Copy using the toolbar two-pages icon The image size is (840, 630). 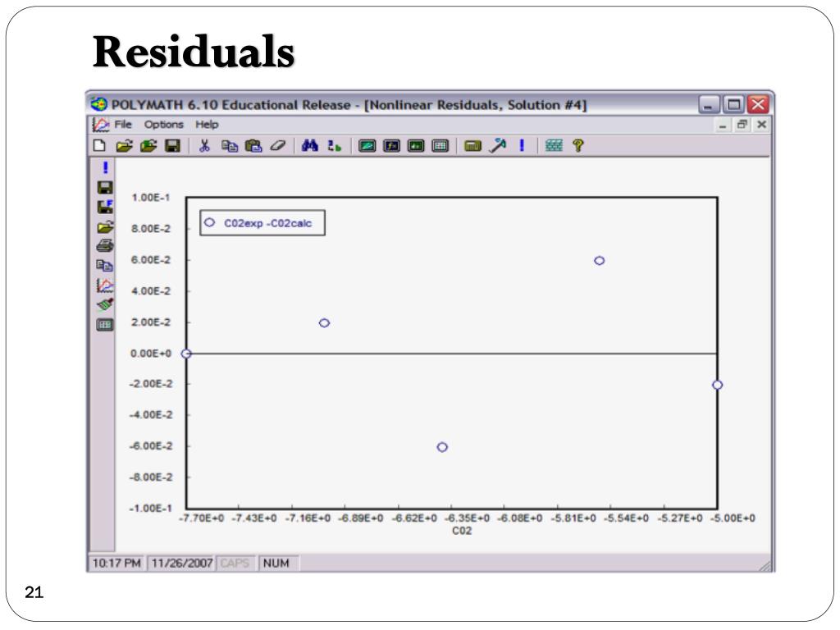point(230,146)
